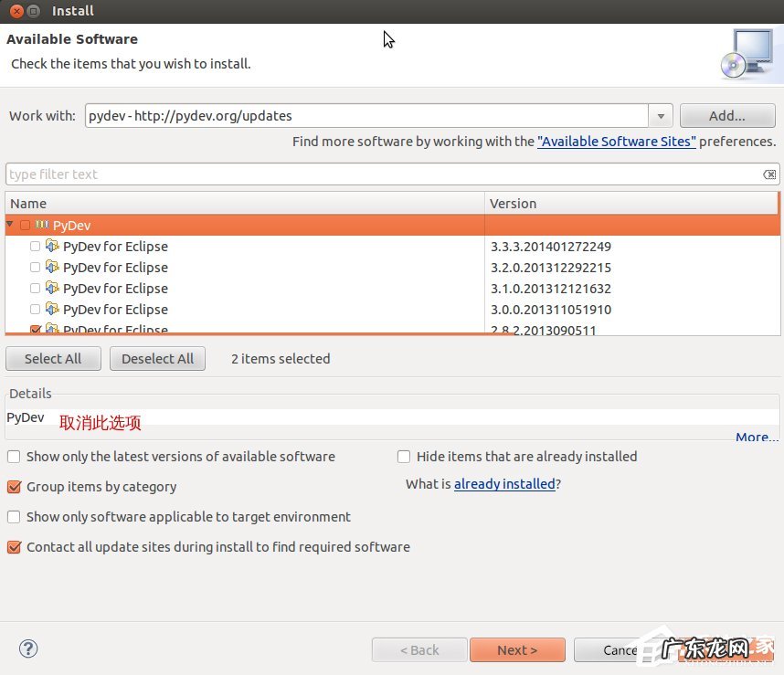Click the clear icon in the filter field
Image resolution: width=784 pixels, height=675 pixels.
pos(769,174)
